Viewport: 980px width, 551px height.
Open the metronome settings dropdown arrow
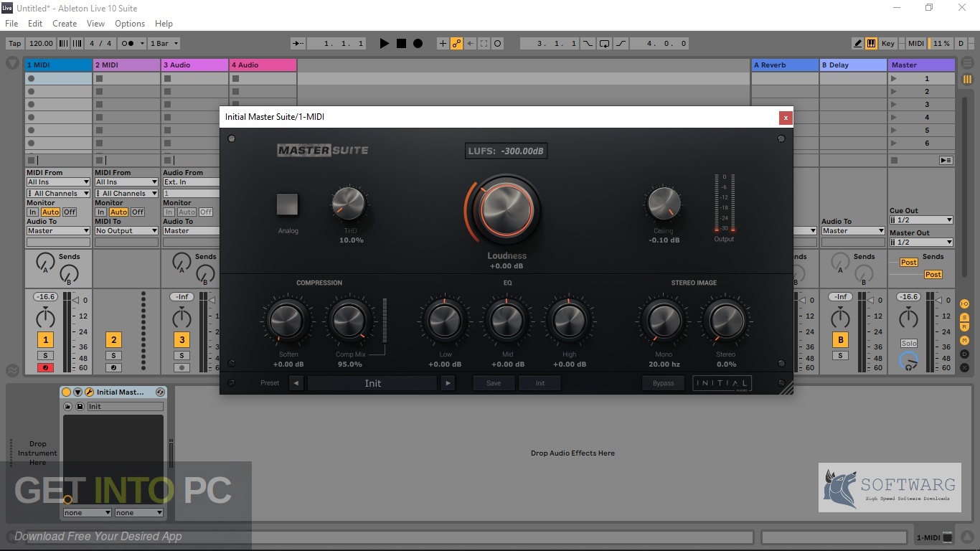(141, 43)
